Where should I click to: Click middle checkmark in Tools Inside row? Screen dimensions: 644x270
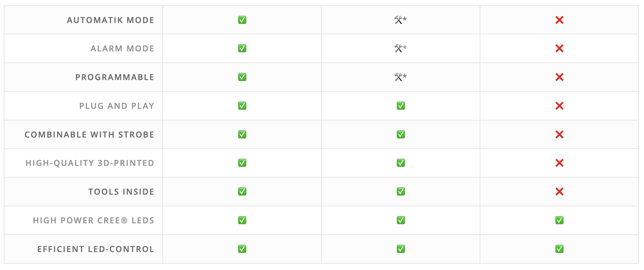coord(401,191)
